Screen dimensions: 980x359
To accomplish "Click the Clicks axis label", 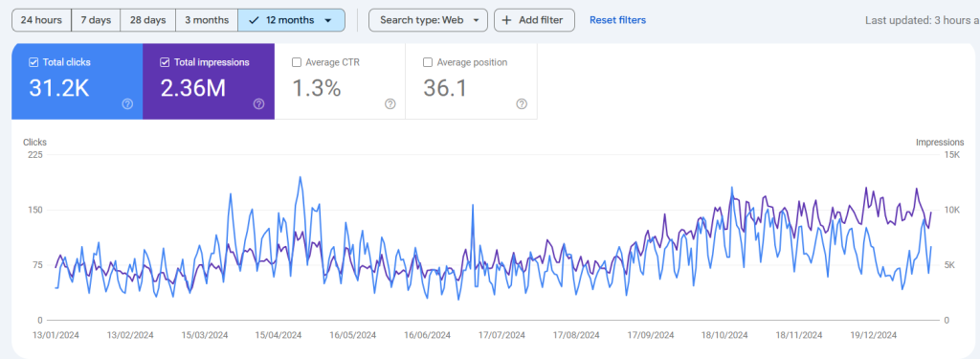I will click(x=35, y=143).
